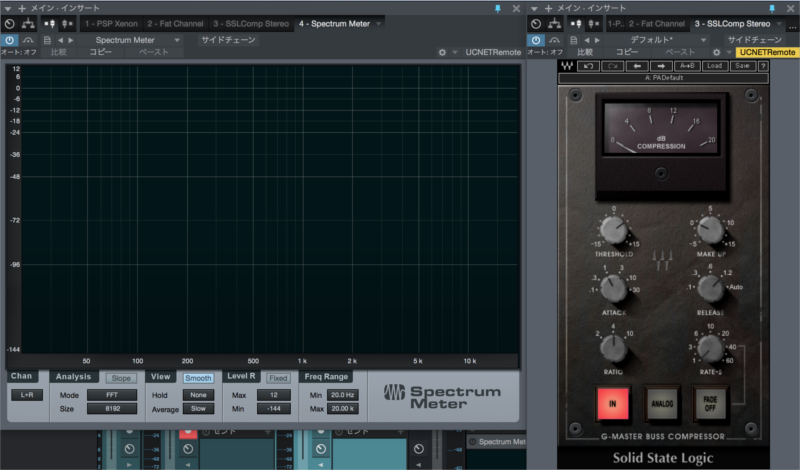Viewport: 800px width, 470px height.
Task: Open the Waves help question mark button
Action: tap(763, 66)
